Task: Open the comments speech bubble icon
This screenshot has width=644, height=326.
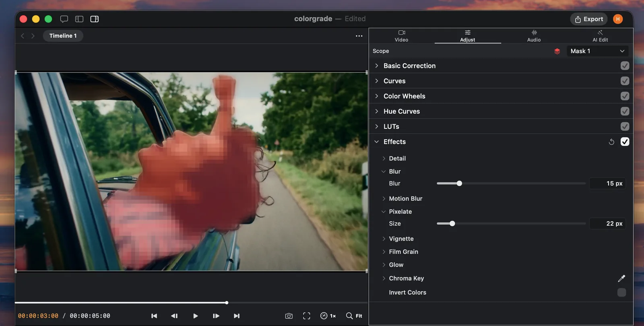Action: pos(64,19)
